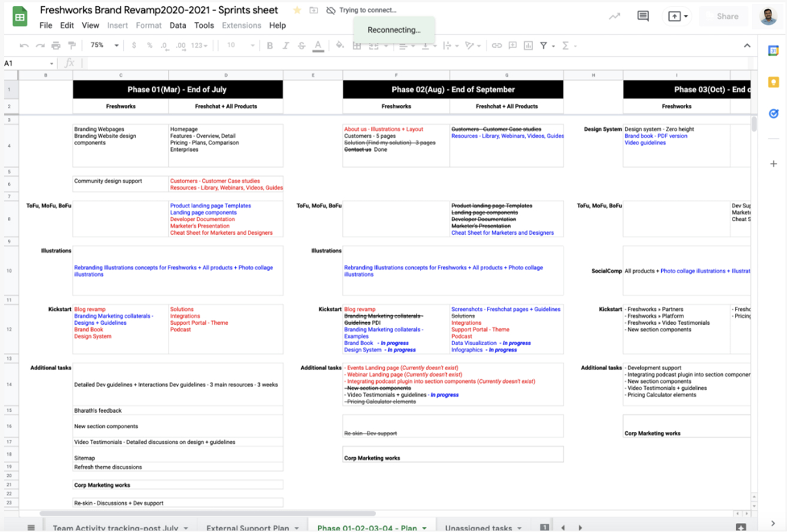The height and width of the screenshot is (532, 787).
Task: Open the 123 more formats dropdown
Action: click(x=199, y=46)
